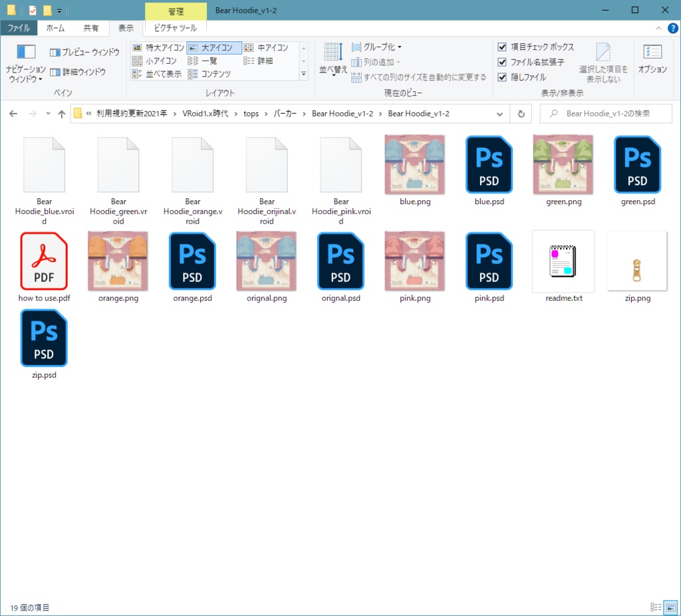The height and width of the screenshot is (616, 681).
Task: Refresh the current folder
Action: [521, 114]
